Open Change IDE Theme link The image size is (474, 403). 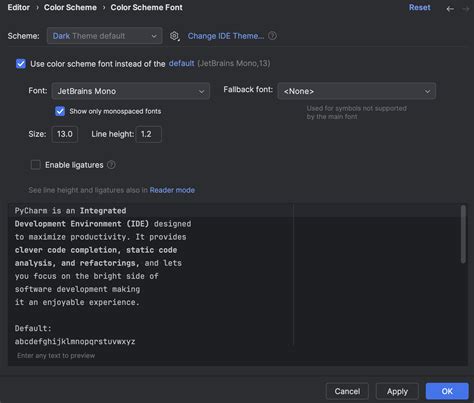[226, 36]
